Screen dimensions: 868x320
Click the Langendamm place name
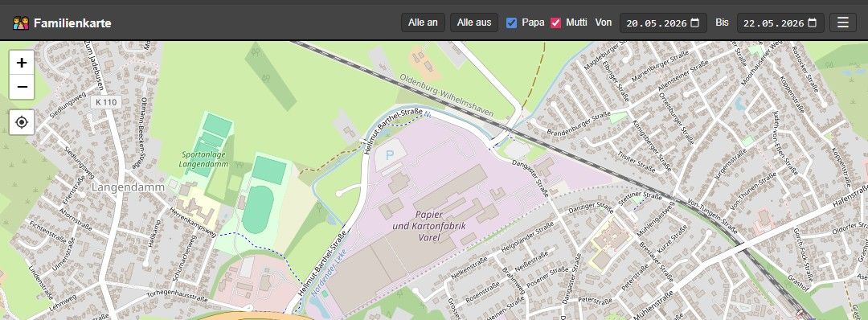[128, 187]
